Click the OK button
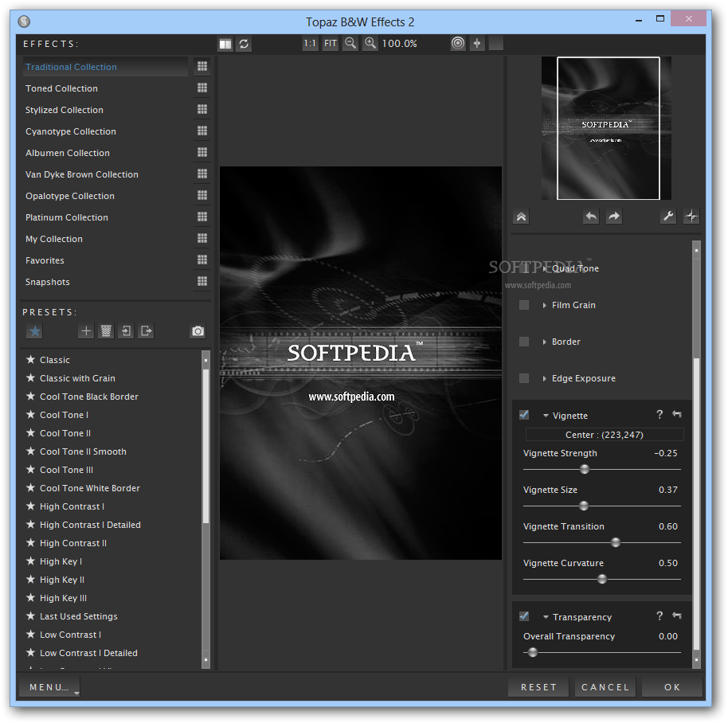This screenshot has height=723, width=728. (671, 687)
